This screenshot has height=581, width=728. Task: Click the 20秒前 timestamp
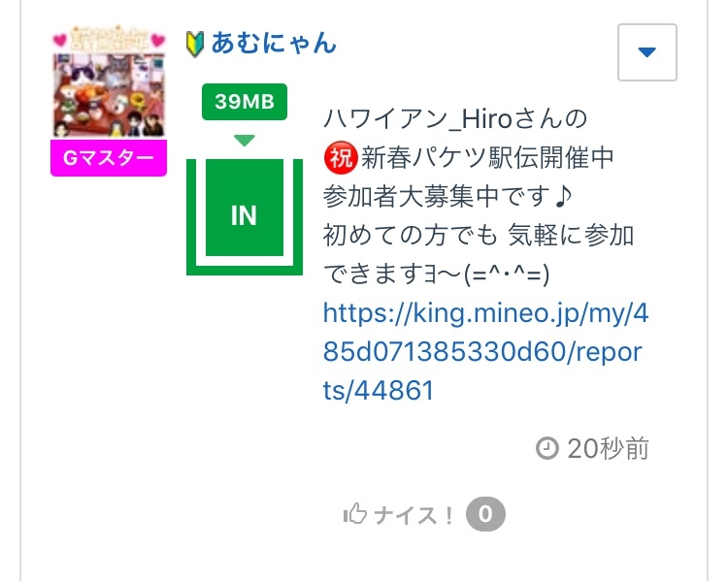(x=608, y=448)
